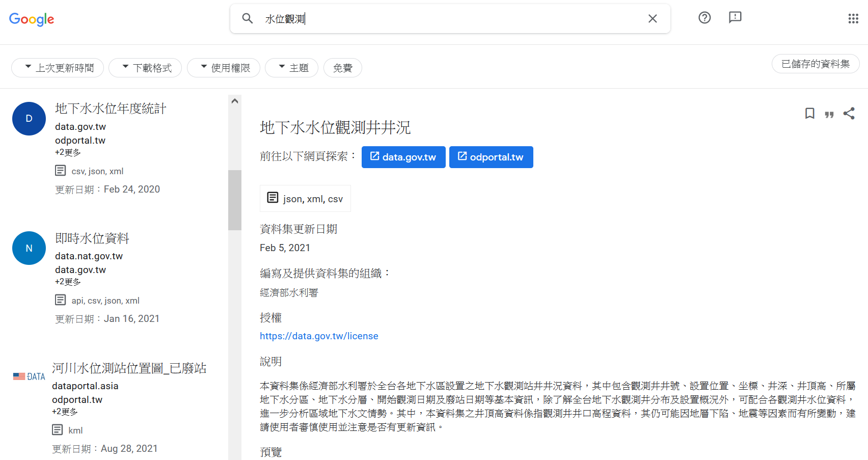Send feedback via the feedback icon
The image size is (868, 460).
tap(735, 18)
